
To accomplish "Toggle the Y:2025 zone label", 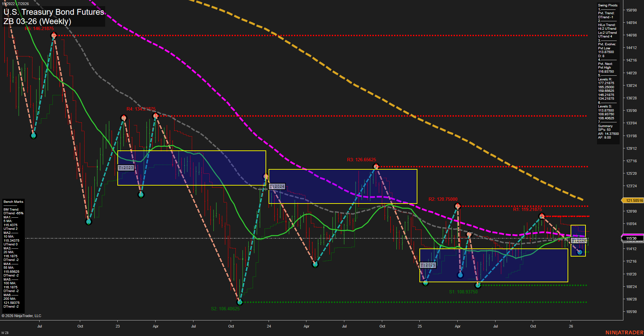I will [428, 265].
